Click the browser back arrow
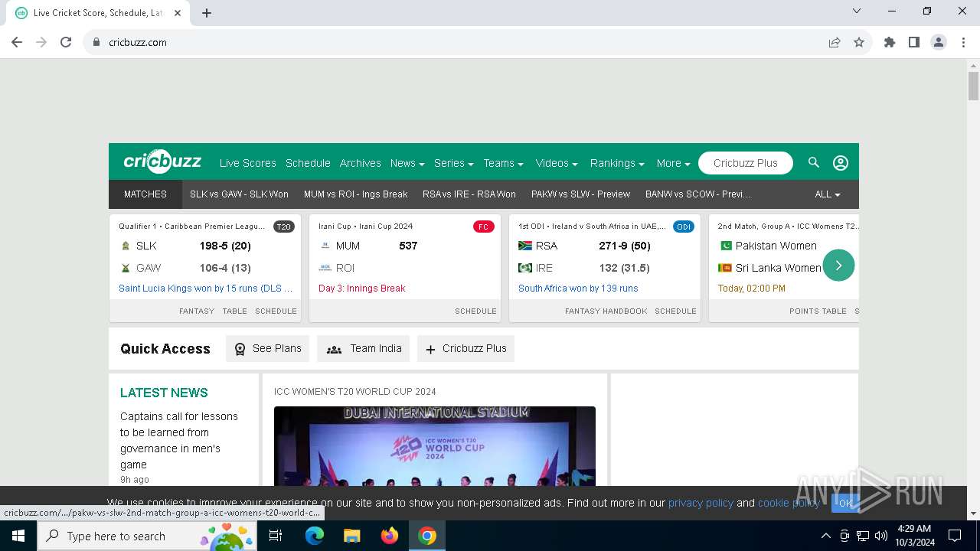 (17, 42)
